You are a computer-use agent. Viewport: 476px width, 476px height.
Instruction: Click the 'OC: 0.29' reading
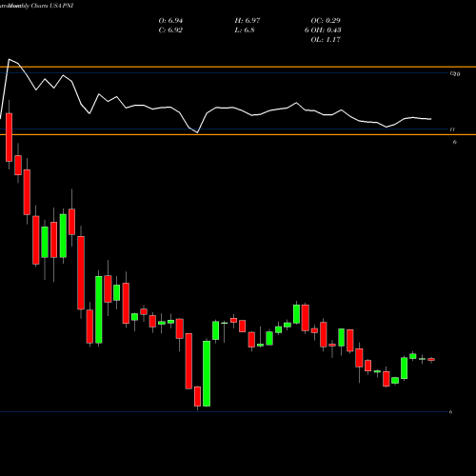pos(326,21)
